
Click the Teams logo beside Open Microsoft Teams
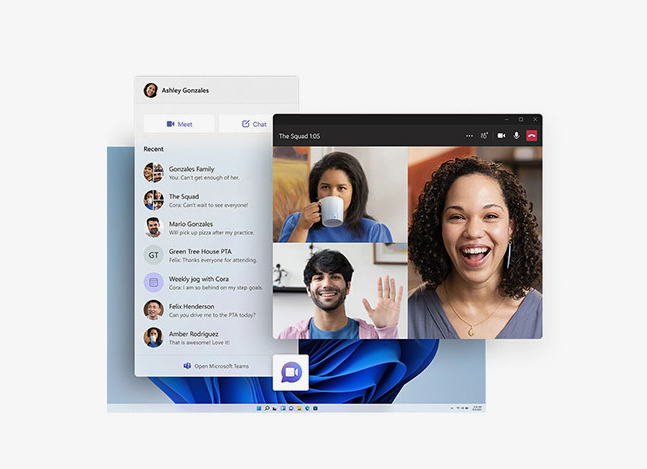coord(187,366)
